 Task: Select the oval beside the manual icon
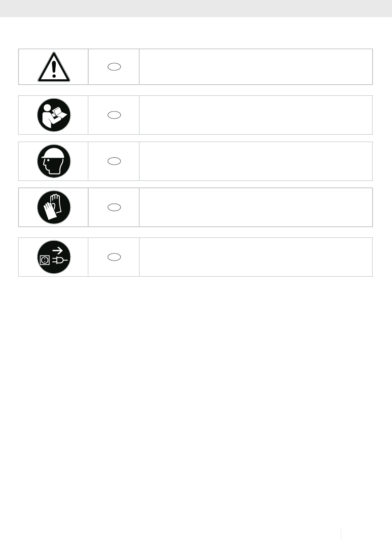point(114,115)
